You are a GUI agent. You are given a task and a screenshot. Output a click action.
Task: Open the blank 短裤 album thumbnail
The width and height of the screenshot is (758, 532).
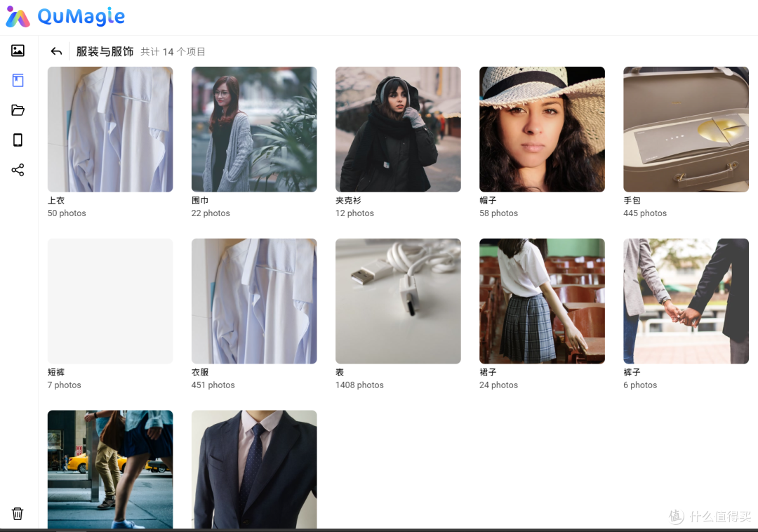(110, 301)
